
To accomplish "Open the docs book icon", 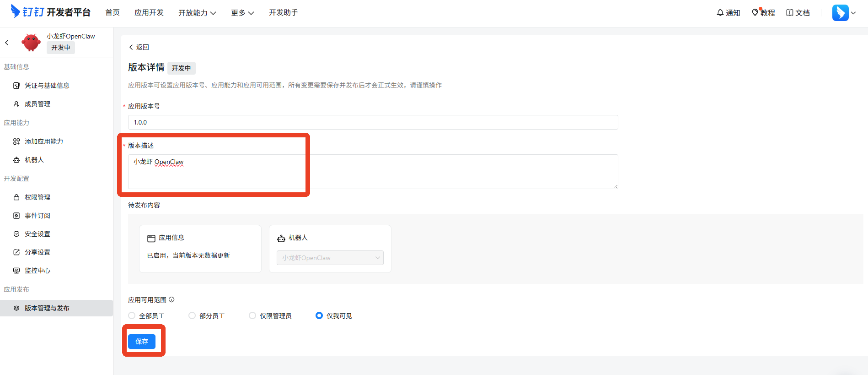I will point(789,13).
